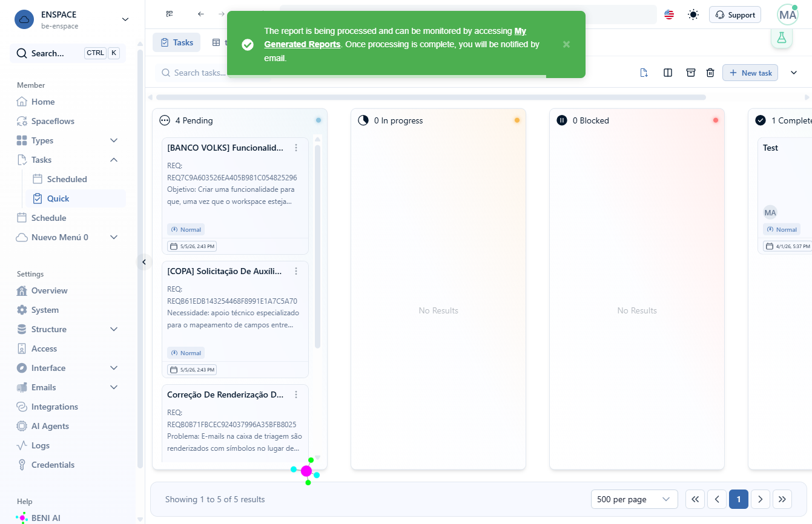812x524 pixels.
Task: Go forward with the right arrow
Action: click(x=222, y=14)
